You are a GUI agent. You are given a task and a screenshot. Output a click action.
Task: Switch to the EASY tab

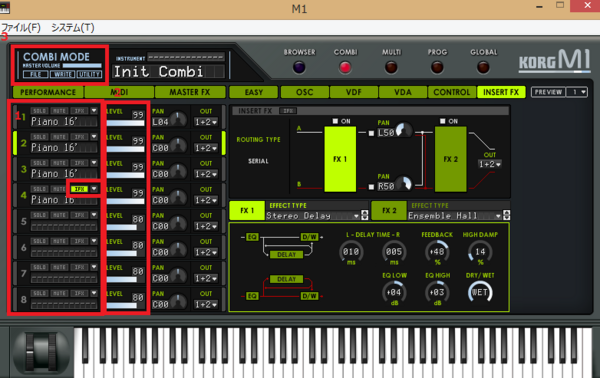coord(254,92)
